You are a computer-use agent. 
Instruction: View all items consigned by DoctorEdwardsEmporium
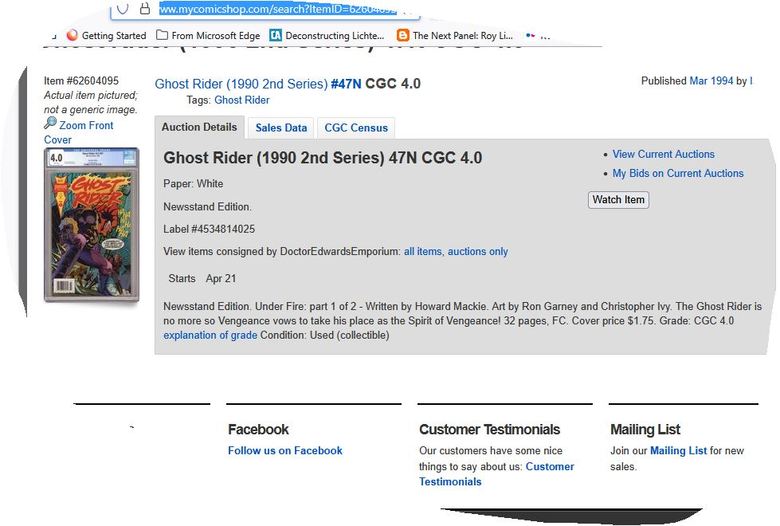(x=423, y=251)
